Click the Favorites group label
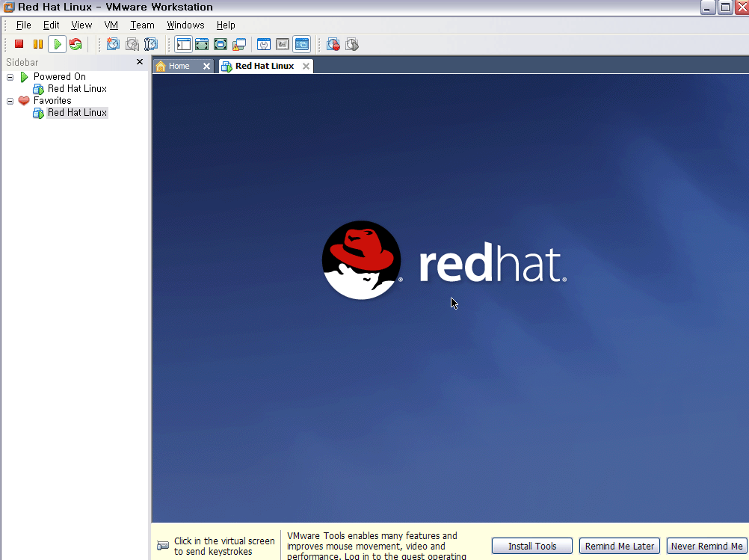The height and width of the screenshot is (560, 749). tap(52, 101)
